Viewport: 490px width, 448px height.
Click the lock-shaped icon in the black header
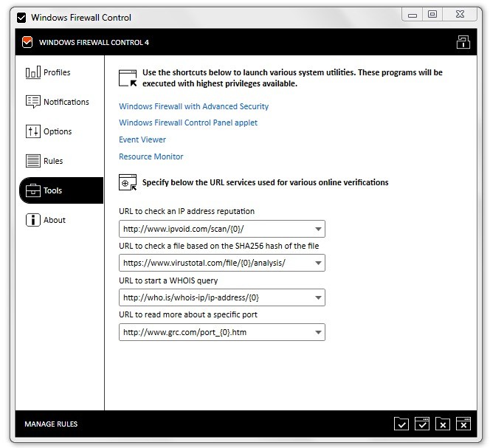[463, 42]
